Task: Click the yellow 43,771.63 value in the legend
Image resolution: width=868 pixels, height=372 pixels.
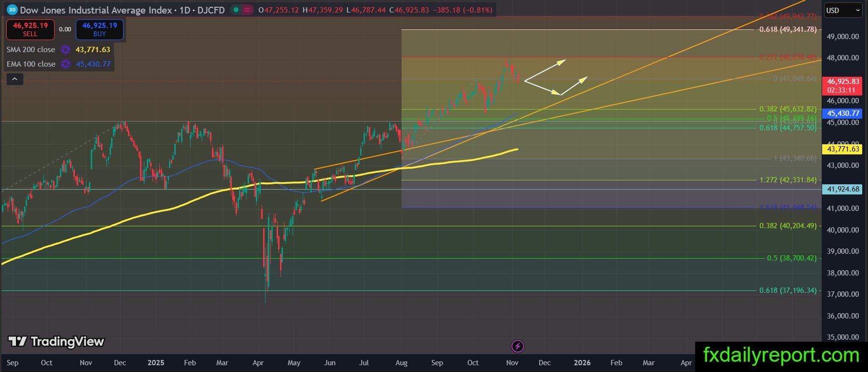Action: tap(93, 50)
